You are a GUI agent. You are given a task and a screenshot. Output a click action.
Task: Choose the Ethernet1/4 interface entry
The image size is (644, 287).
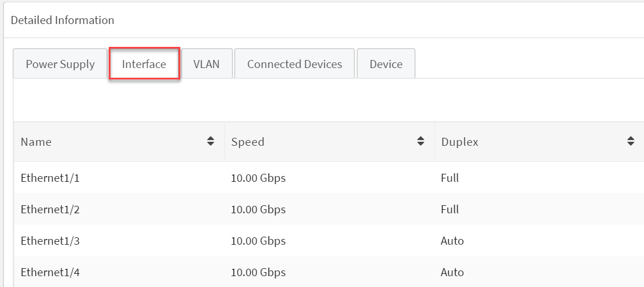click(50, 272)
